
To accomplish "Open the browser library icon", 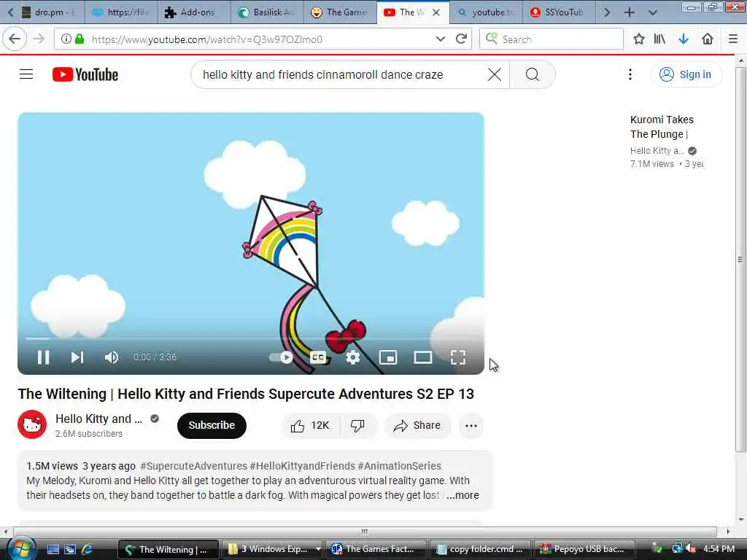I will point(659,39).
